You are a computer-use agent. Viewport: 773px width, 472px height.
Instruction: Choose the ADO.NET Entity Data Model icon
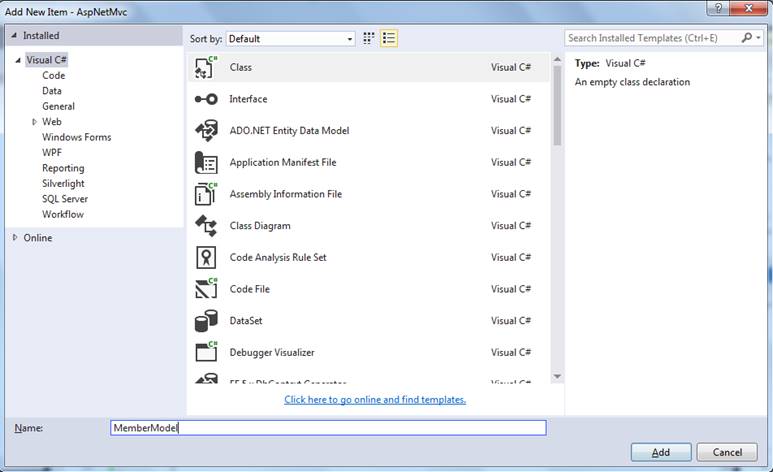pyautogui.click(x=206, y=131)
